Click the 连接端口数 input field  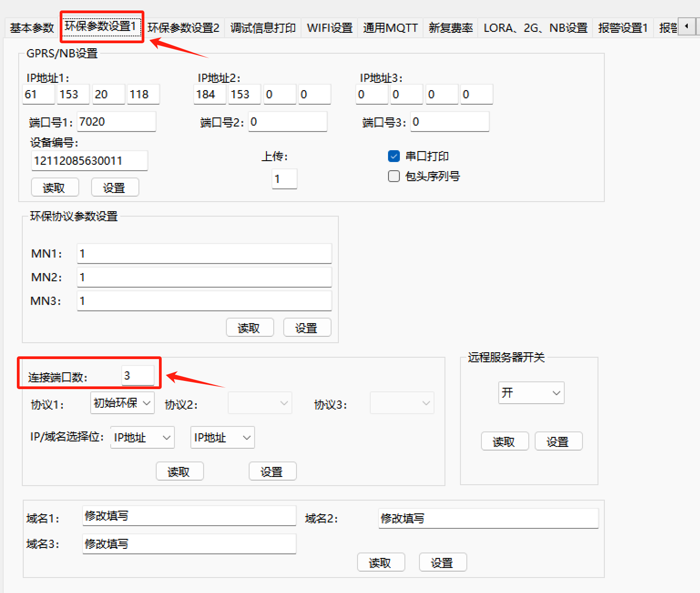pyautogui.click(x=138, y=375)
